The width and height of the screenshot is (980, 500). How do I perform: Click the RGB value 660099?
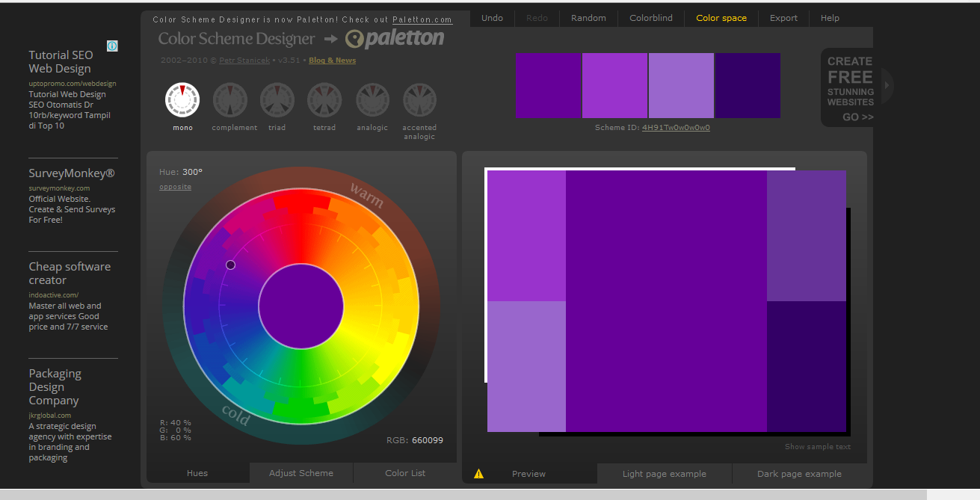pos(428,440)
